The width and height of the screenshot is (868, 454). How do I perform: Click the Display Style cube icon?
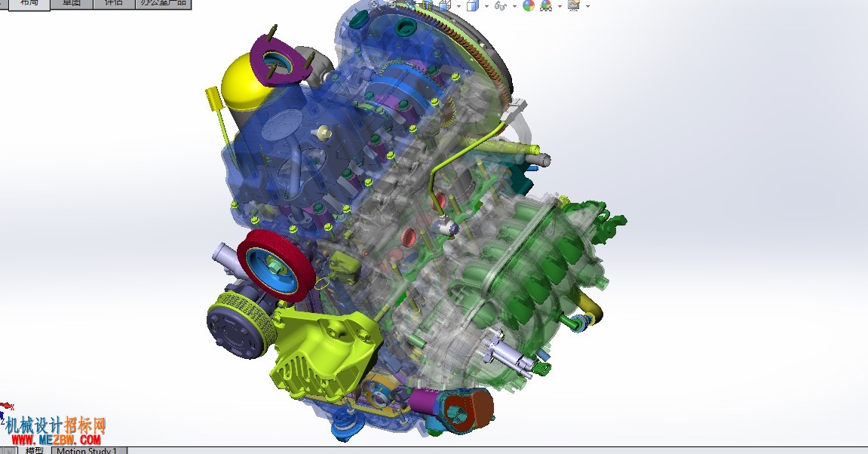(x=472, y=5)
